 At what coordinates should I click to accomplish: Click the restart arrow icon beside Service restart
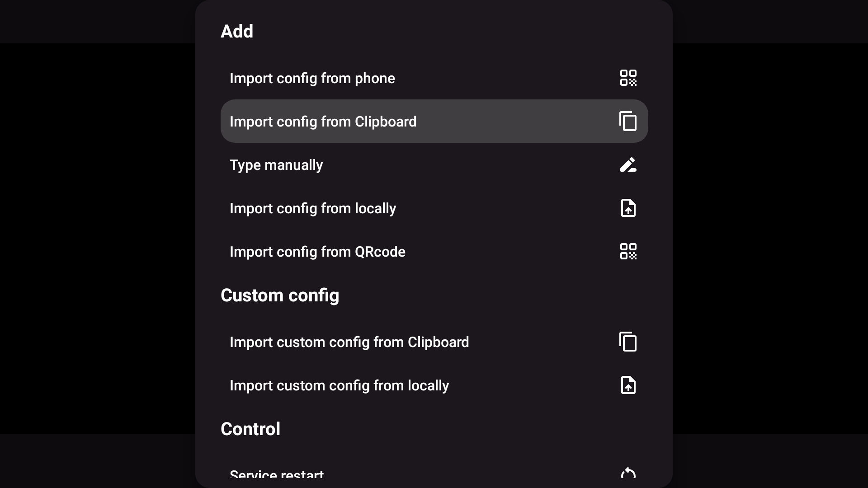tap(628, 474)
